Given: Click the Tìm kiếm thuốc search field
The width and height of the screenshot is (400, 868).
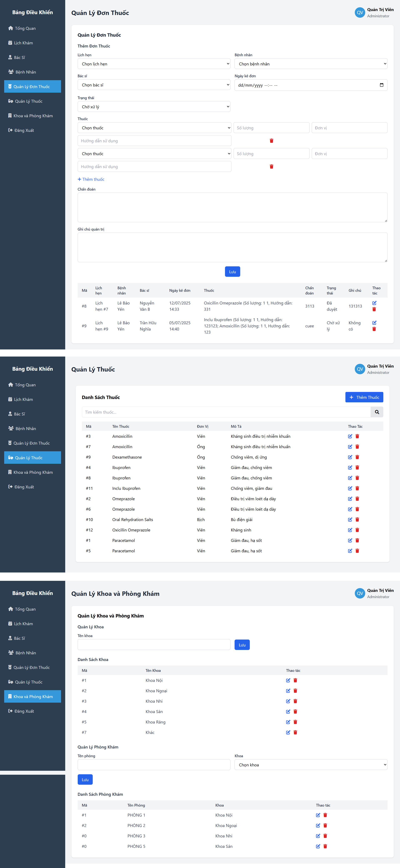Looking at the screenshot, I should [226, 412].
